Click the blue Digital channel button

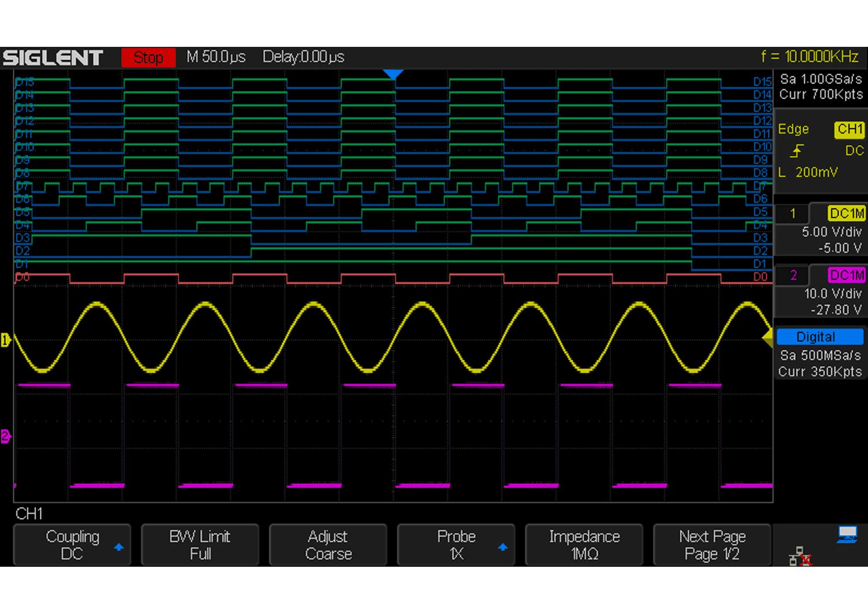pyautogui.click(x=819, y=337)
